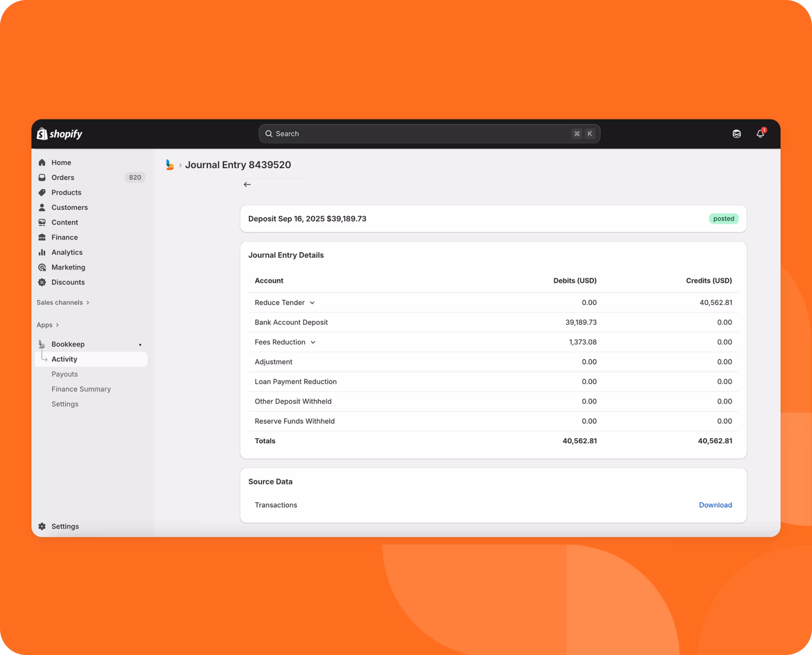Click the Journal Entry Details heading
812x655 pixels.
pyautogui.click(x=286, y=255)
